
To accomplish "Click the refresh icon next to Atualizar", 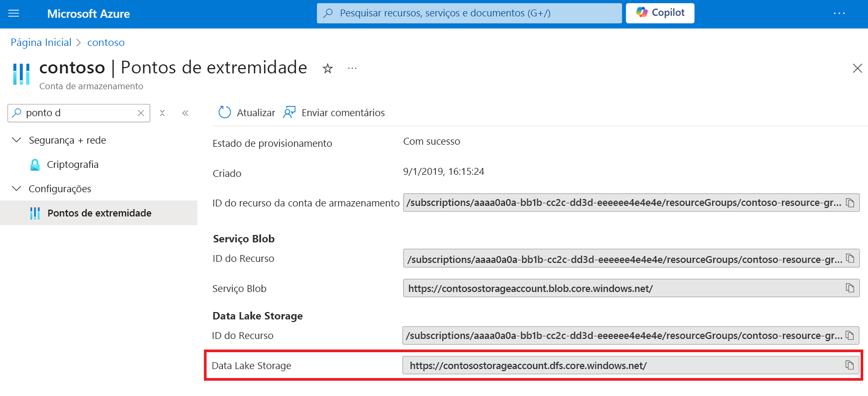I will tap(224, 112).
